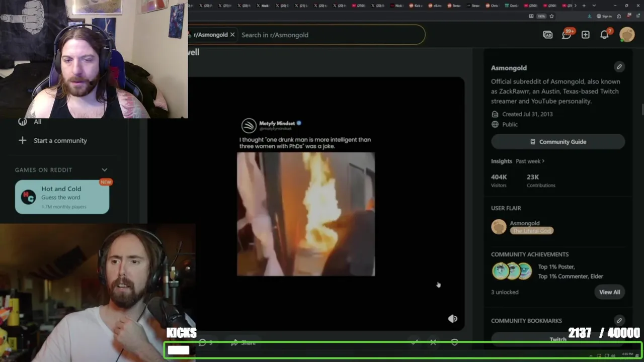The width and height of the screenshot is (644, 362).
Task: Click the Public visibility label
Action: coord(510,124)
